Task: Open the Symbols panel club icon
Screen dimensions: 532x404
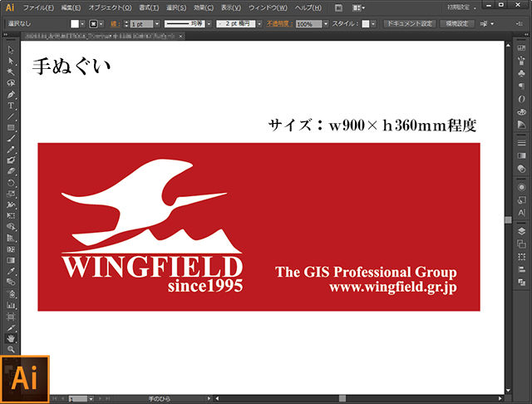Action: click(x=521, y=73)
